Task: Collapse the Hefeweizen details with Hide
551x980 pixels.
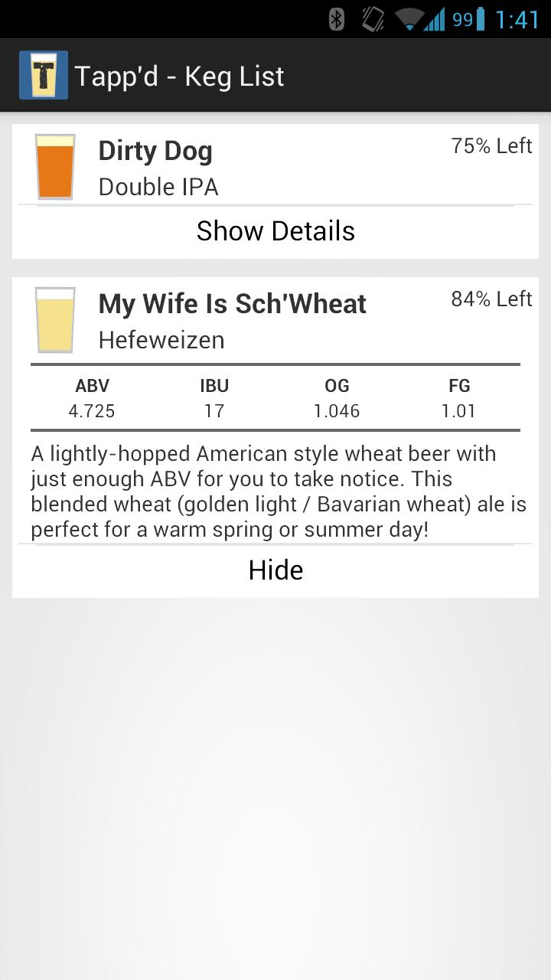Action: tap(275, 570)
